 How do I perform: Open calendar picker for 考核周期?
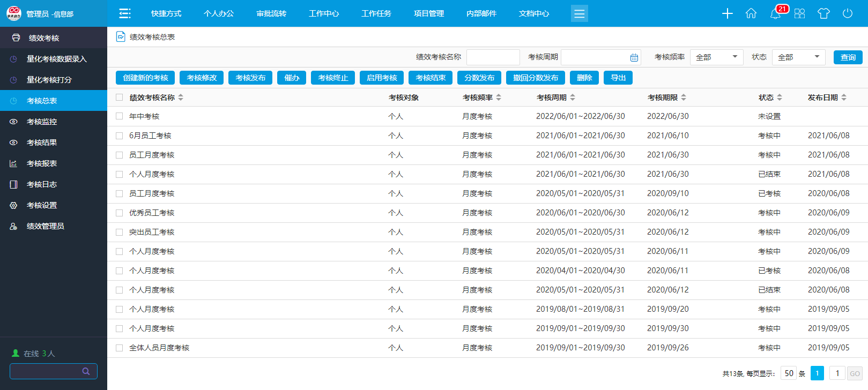pos(634,57)
